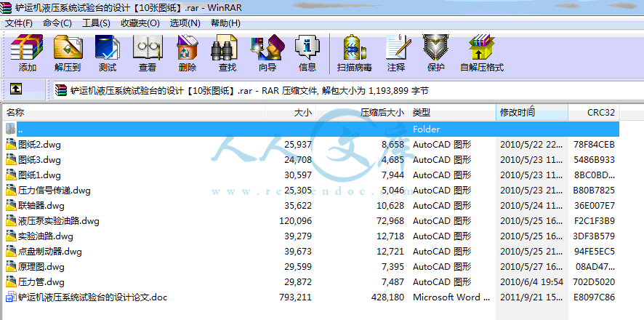Click packed size 428,180
The height and width of the screenshot is (320, 644).
(x=387, y=297)
